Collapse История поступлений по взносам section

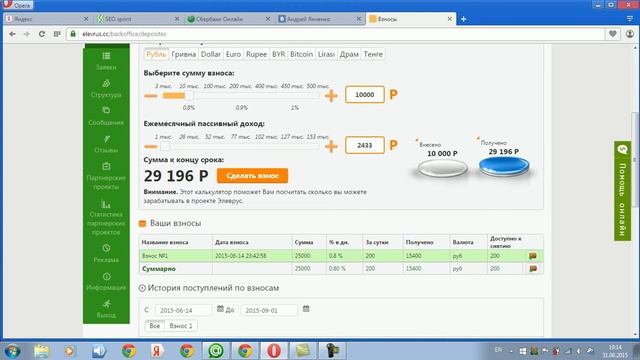pyautogui.click(x=142, y=288)
